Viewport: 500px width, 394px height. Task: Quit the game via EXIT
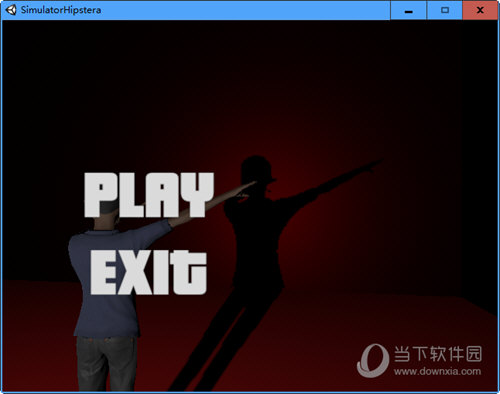[148, 273]
